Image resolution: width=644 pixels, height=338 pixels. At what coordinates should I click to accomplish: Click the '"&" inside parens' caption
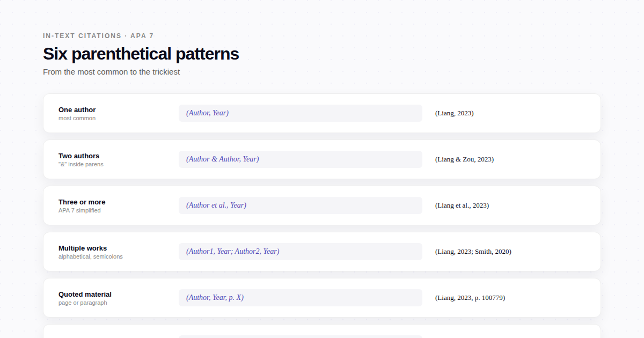tap(81, 164)
